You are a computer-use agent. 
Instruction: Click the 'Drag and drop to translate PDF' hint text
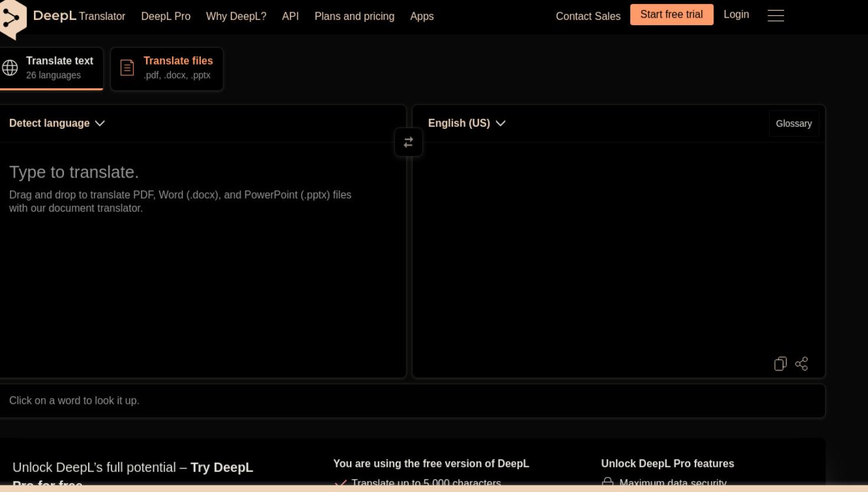tap(180, 202)
